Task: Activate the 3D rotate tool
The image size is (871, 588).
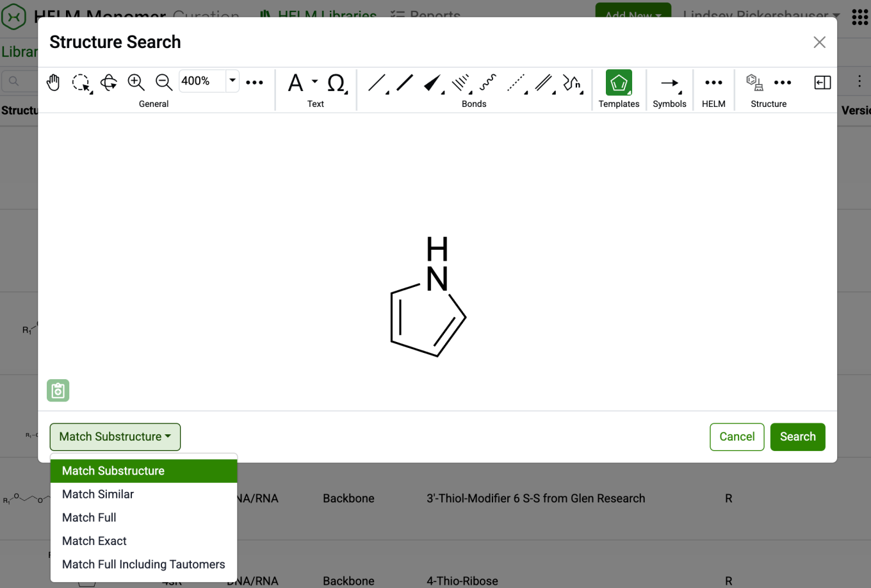Action: click(x=109, y=82)
